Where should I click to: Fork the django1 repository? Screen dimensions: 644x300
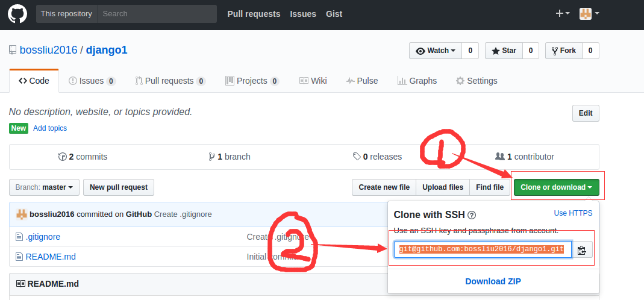[x=563, y=51]
